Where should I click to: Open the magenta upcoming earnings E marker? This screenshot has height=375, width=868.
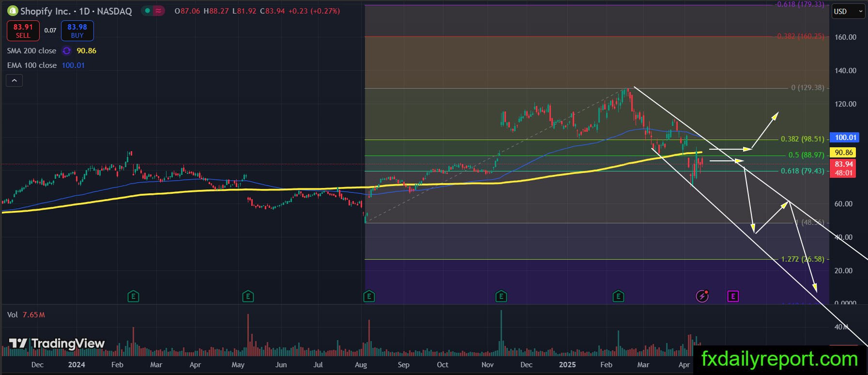tap(733, 296)
